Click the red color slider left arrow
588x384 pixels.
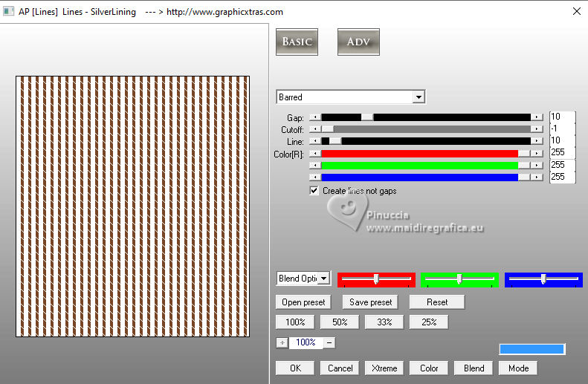coord(315,154)
